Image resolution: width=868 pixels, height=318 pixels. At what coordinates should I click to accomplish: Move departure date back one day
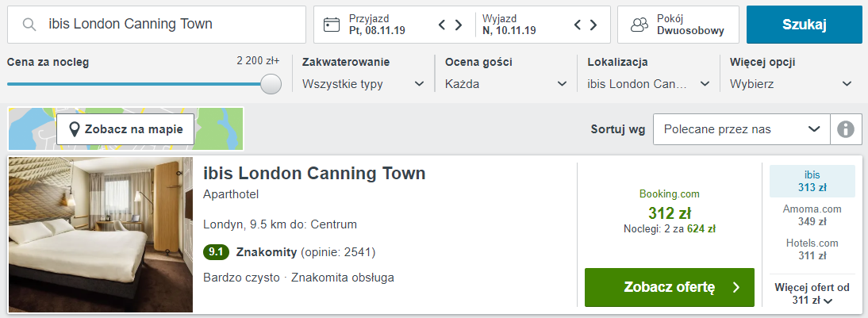pos(577,25)
